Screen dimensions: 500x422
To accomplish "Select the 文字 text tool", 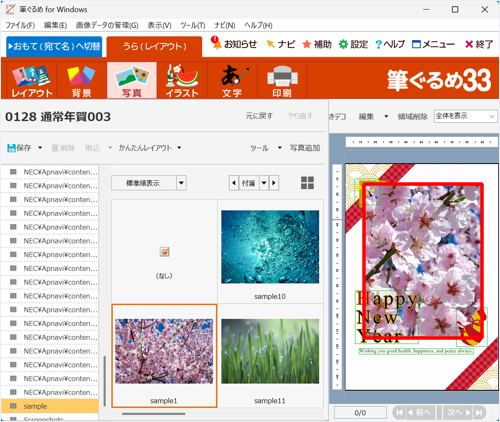I will click(232, 80).
